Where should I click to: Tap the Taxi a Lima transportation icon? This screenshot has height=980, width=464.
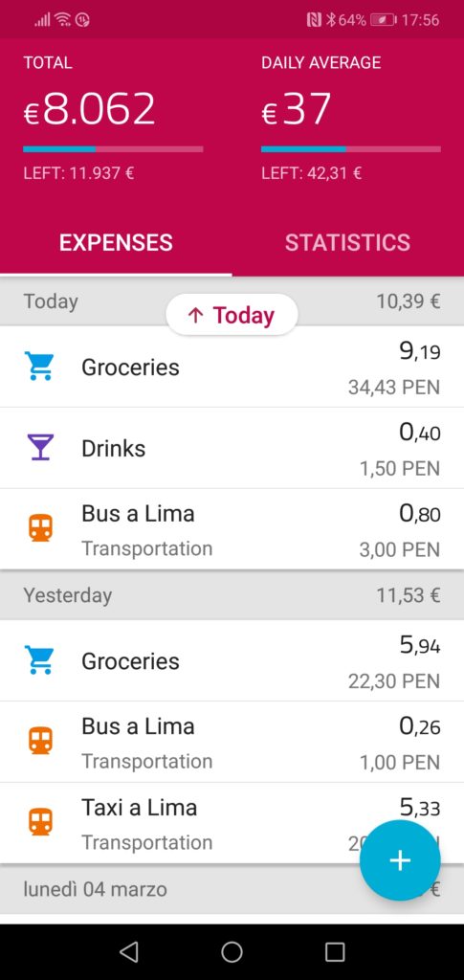40,822
